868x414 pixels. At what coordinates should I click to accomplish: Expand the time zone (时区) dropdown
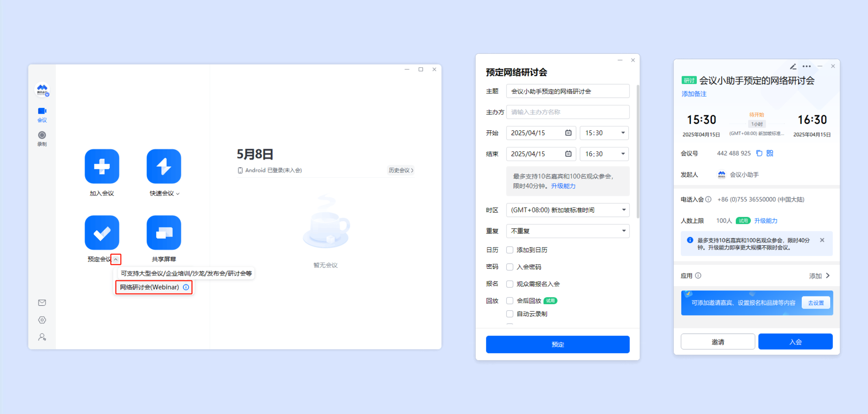[x=568, y=210]
